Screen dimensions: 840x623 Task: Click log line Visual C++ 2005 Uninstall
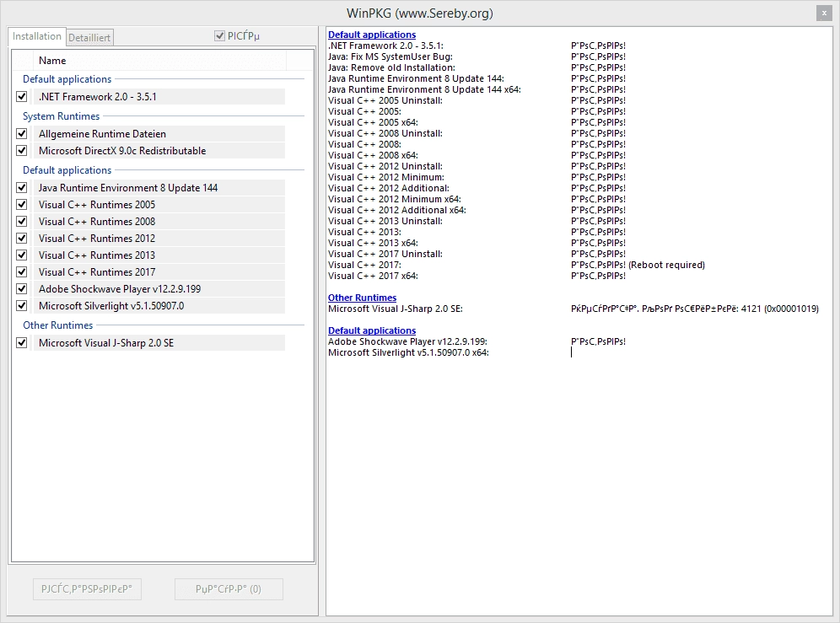click(x=385, y=100)
